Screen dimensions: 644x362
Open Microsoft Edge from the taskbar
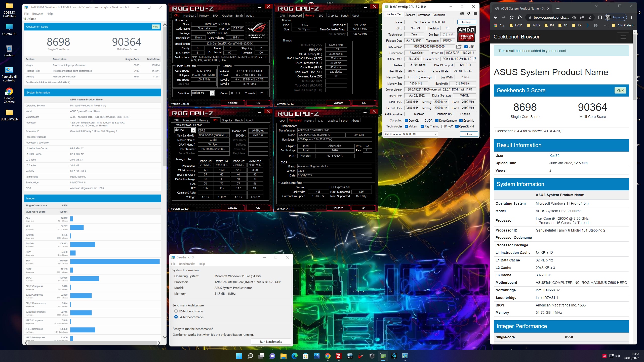(x=294, y=356)
